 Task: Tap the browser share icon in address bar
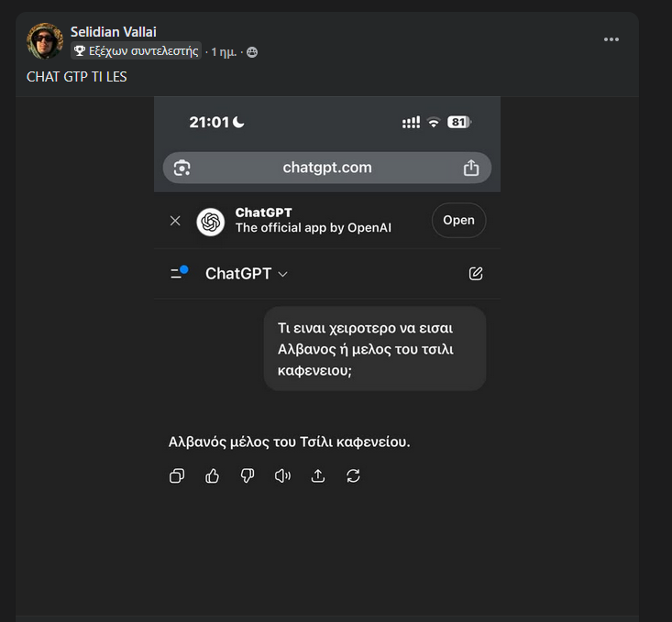coord(471,168)
